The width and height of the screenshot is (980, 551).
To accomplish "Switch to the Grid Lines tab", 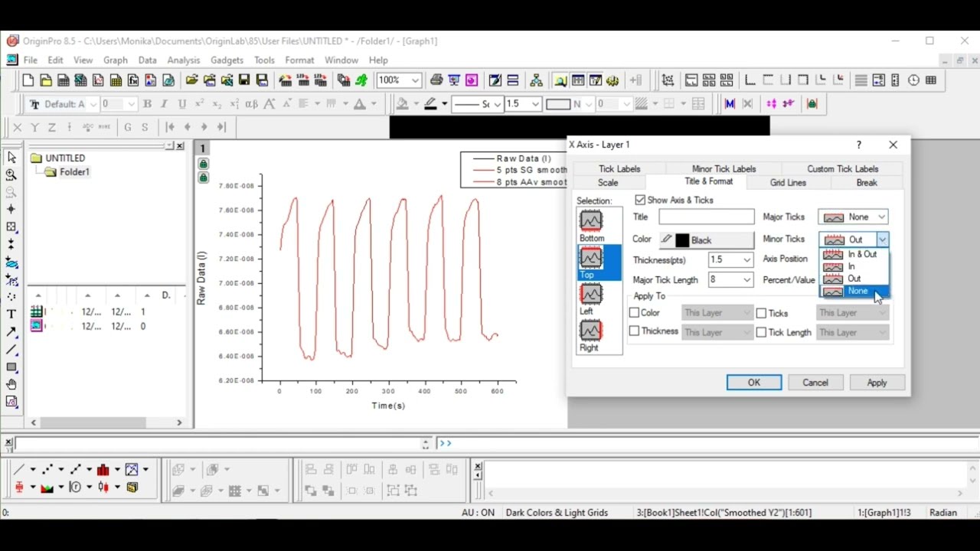I will click(x=788, y=183).
